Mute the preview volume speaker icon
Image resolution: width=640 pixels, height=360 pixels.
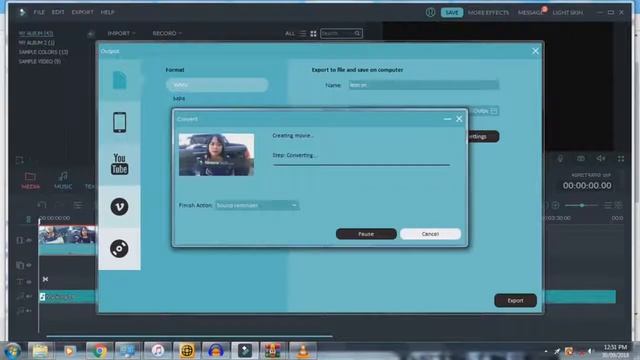(x=600, y=158)
